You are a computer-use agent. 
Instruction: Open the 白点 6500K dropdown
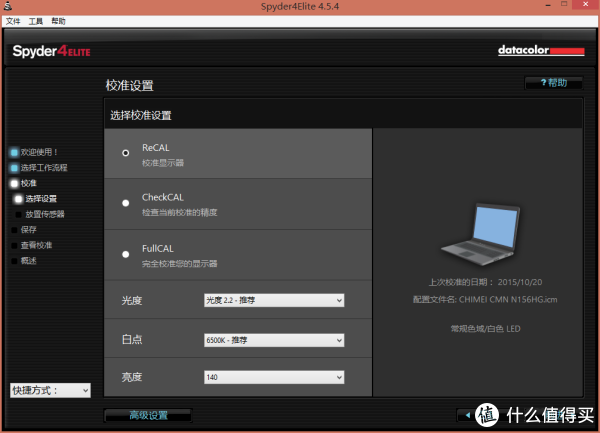coord(274,340)
